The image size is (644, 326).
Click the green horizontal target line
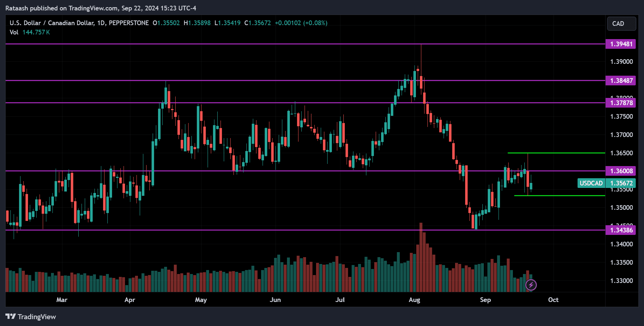pos(557,153)
